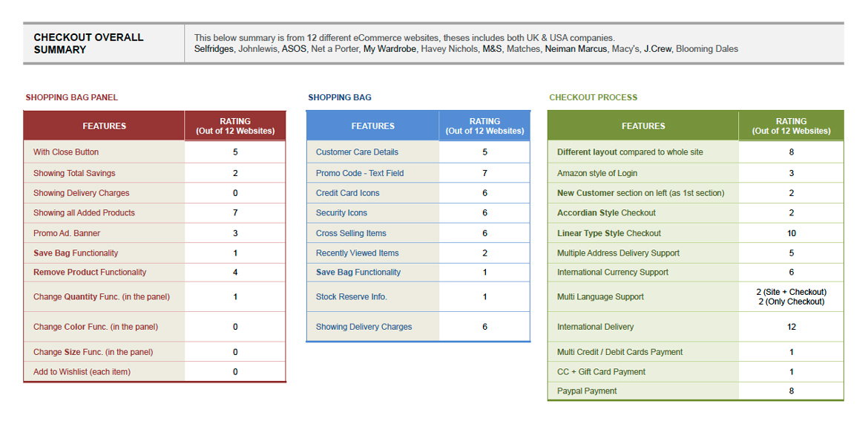Viewport: 868px width, 430px height.
Task: Click 'Remove Product Functionality' label
Action: tap(90, 272)
